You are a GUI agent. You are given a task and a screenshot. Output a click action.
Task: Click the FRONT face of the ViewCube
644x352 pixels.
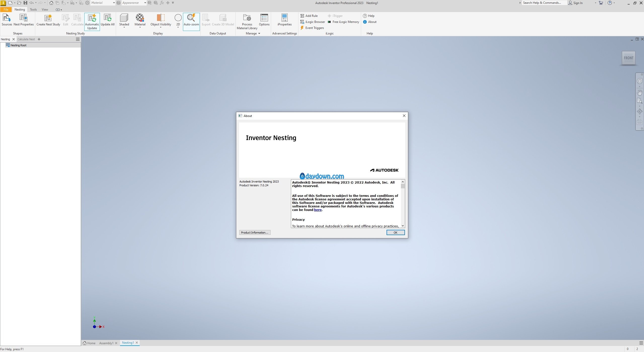628,58
